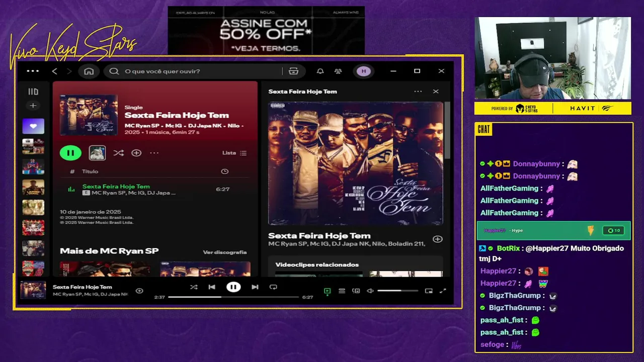The image size is (644, 362).
Task: Open the Spotify three-dots main menu
Action: click(33, 71)
